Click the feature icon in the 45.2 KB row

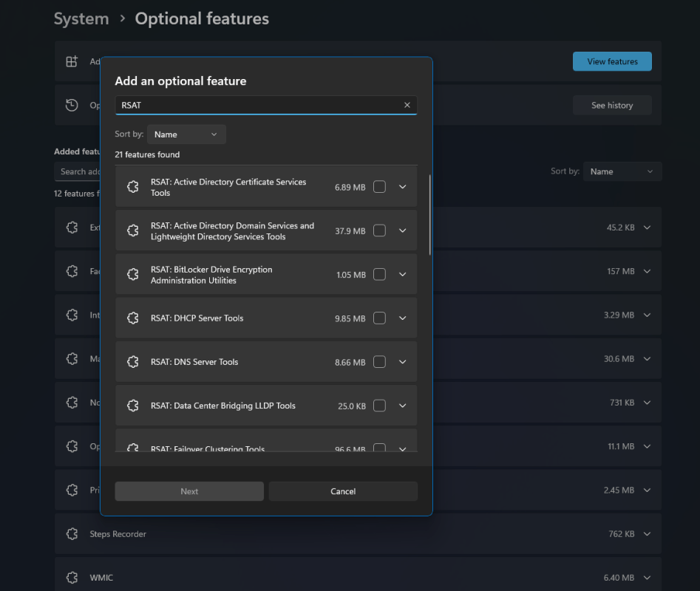coord(72,228)
